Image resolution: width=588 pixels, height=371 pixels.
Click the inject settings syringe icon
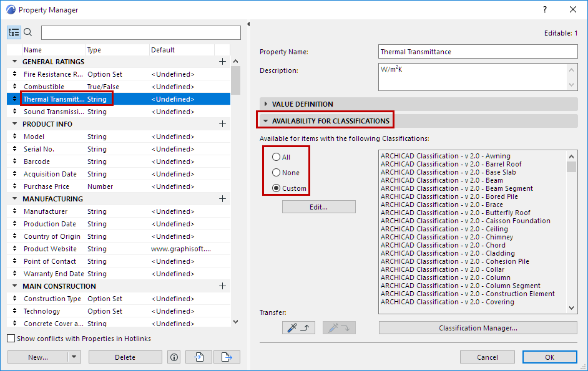pos(339,328)
